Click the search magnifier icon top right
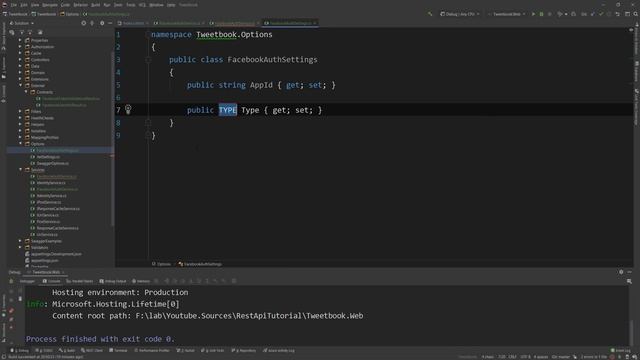Screen dimensions: 640x360 point(636,14)
